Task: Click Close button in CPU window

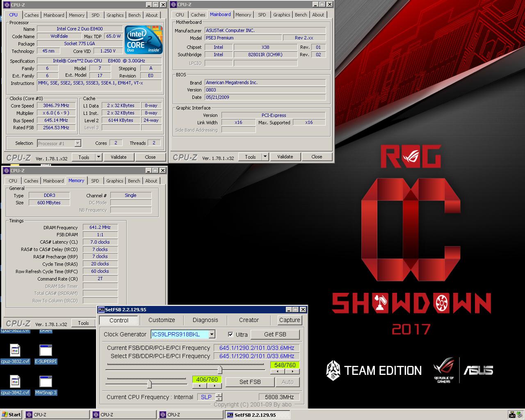Action: click(150, 157)
